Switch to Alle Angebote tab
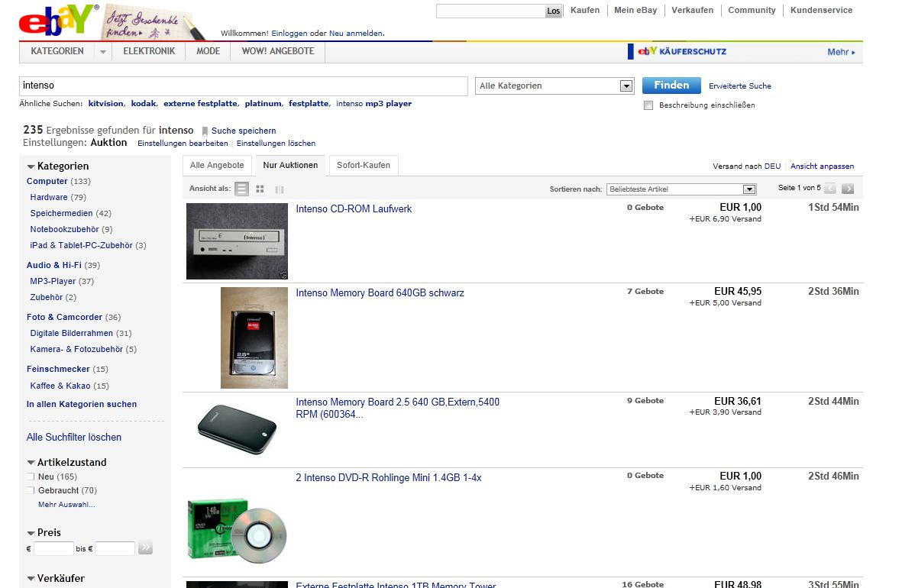Viewport: 915px width, 588px height. tap(217, 165)
